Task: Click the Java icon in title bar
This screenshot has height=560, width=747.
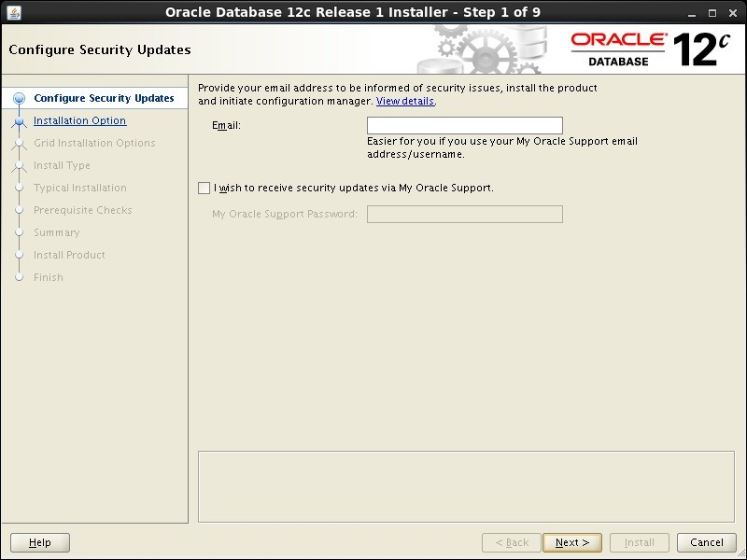Action: pos(14,12)
